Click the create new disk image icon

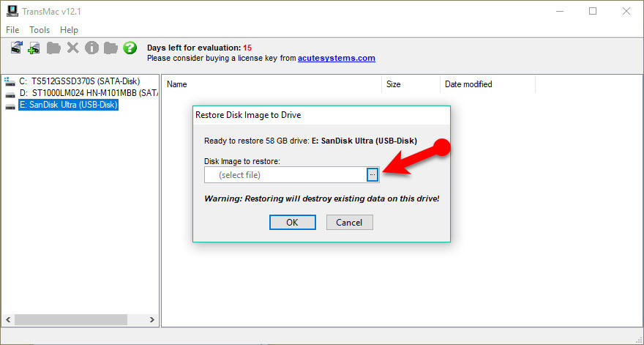pos(34,48)
